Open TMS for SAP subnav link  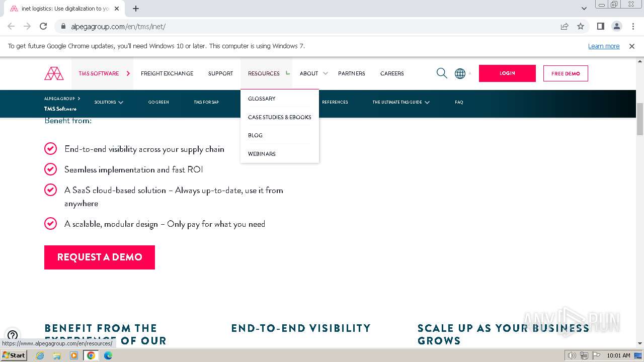[x=206, y=102]
